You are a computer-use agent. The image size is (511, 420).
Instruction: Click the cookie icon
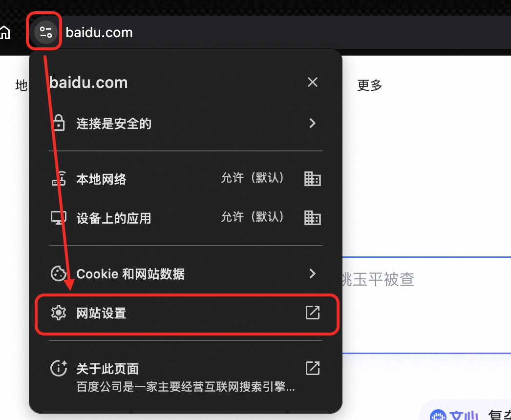coord(59,273)
